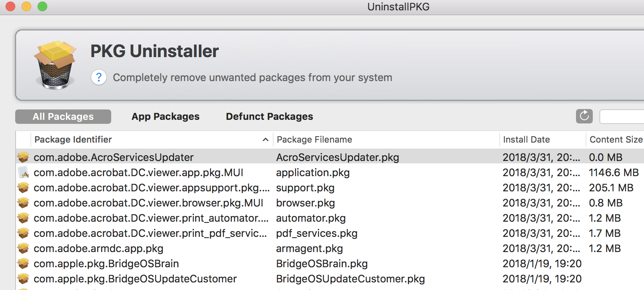The height and width of the screenshot is (290, 644).
Task: Click install date of BridgeOSBrain row
Action: click(542, 264)
